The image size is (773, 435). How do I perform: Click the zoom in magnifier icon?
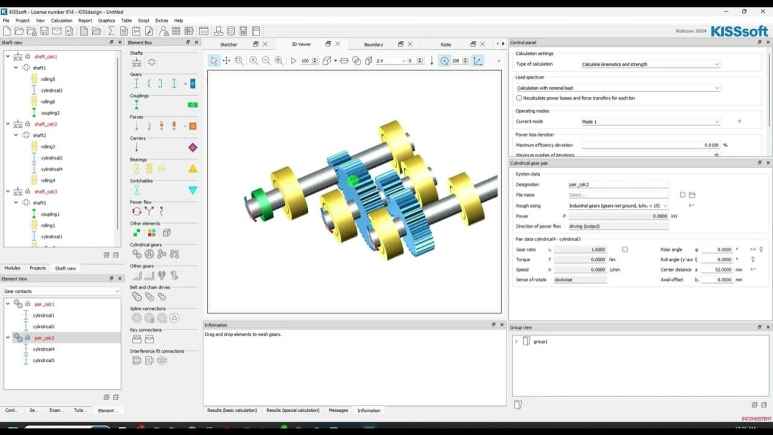253,61
